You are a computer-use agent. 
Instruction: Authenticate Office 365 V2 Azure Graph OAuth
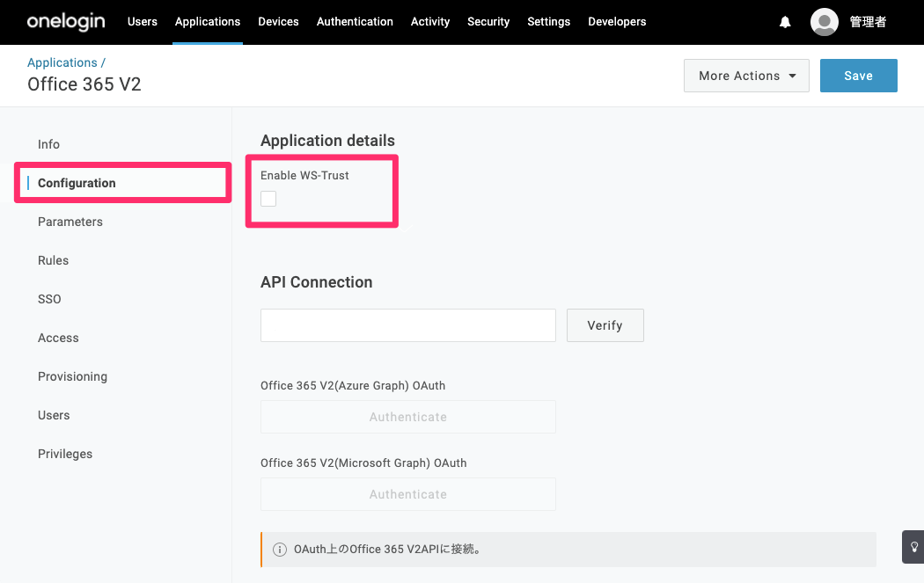(407, 417)
